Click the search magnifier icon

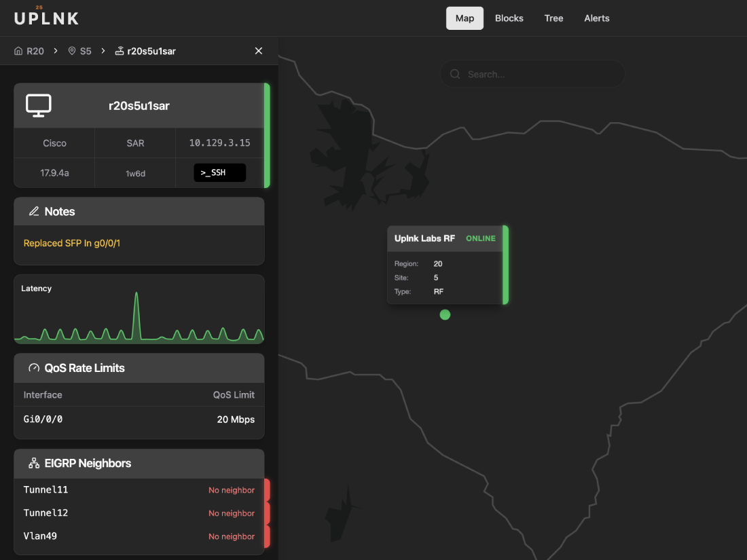(x=455, y=74)
